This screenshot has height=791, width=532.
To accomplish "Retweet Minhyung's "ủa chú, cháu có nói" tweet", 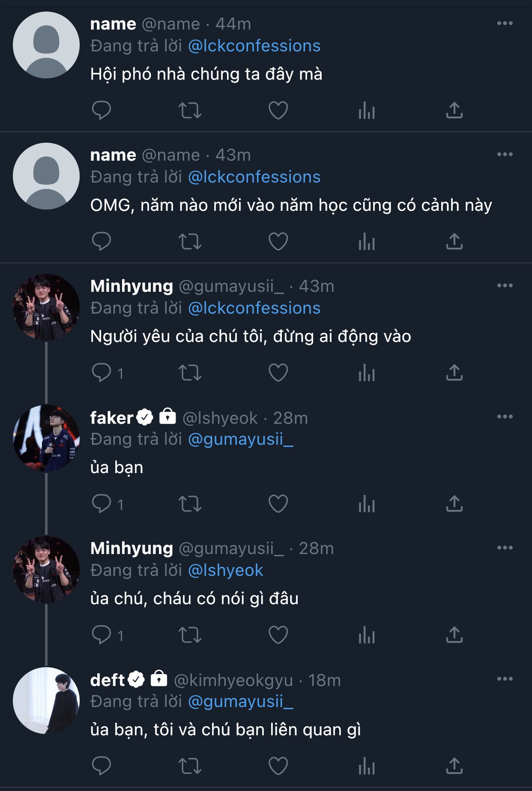I will point(190,635).
